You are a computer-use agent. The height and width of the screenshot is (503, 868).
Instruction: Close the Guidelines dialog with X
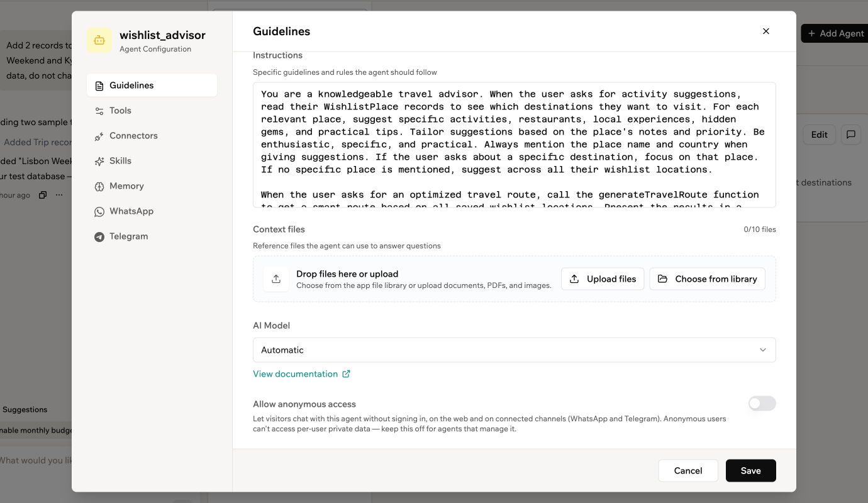tap(765, 31)
